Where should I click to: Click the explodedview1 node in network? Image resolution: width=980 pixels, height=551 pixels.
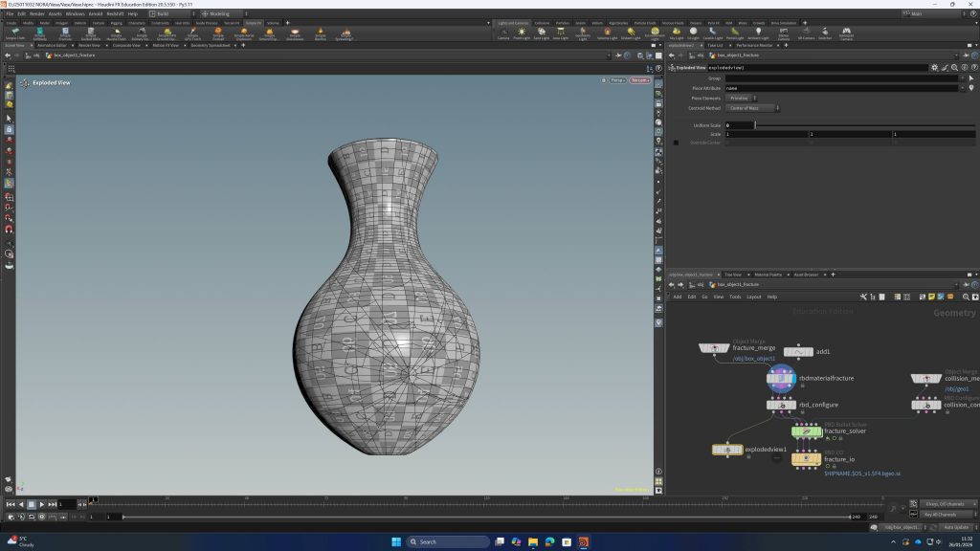tap(727, 450)
